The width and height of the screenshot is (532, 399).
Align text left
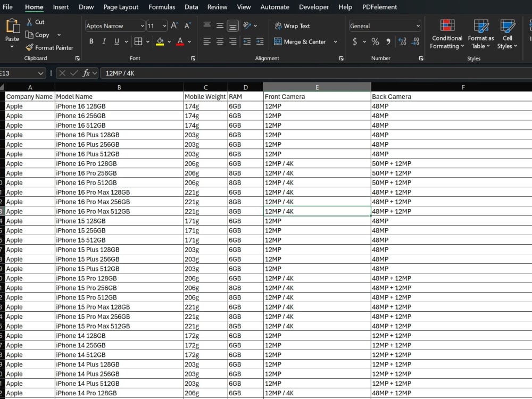coord(207,41)
